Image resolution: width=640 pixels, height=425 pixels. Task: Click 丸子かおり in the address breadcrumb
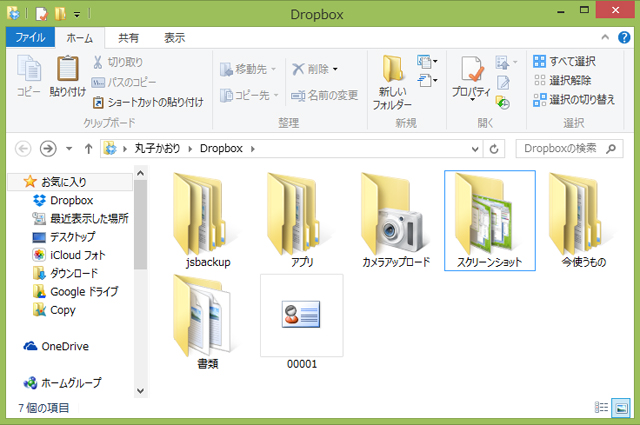[157, 148]
